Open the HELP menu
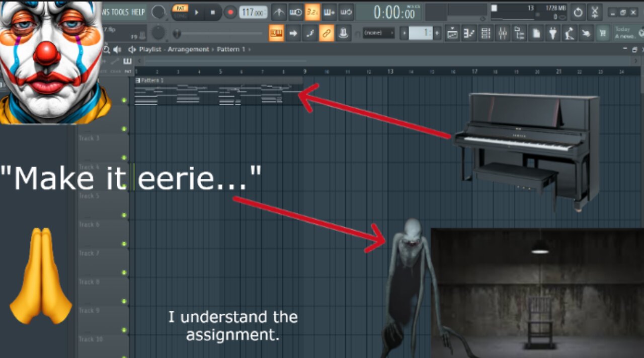 (x=139, y=12)
